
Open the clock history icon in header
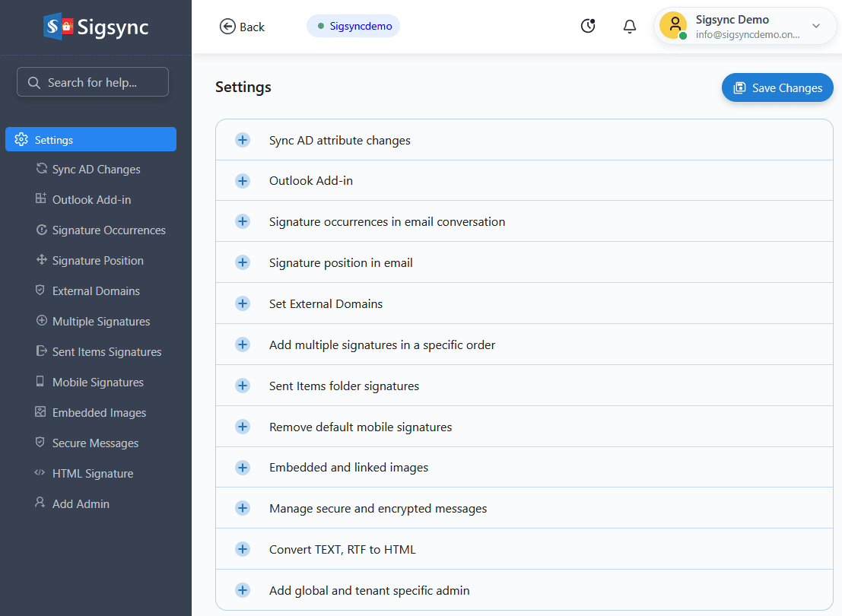tap(588, 26)
